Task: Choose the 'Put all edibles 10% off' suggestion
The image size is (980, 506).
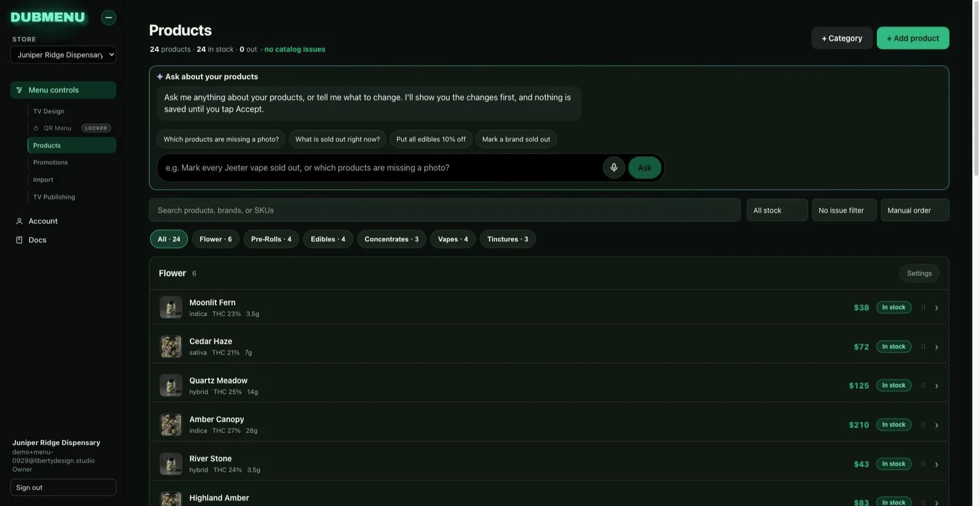Action: pyautogui.click(x=431, y=139)
